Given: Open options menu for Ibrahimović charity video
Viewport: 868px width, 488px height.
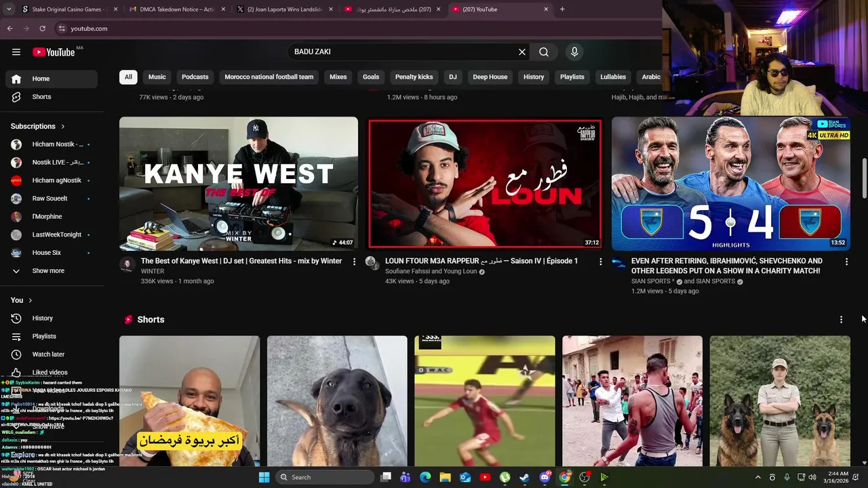Looking at the screenshot, I should tap(846, 262).
